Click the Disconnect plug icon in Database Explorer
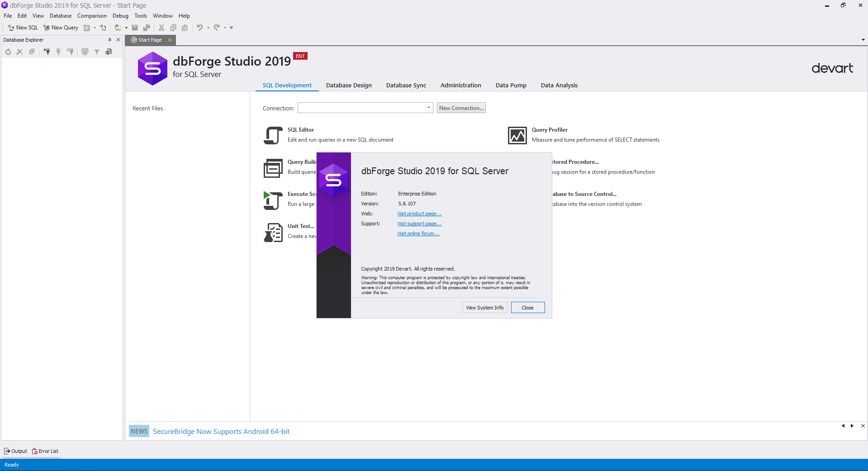This screenshot has width=868, height=471. (70, 52)
